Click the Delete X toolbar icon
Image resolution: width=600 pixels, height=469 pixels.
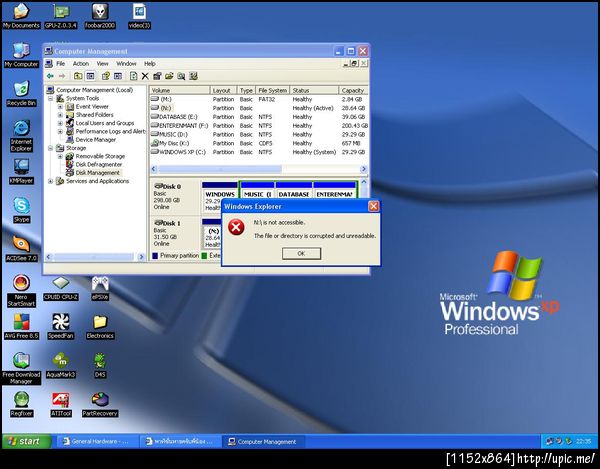pyautogui.click(x=145, y=76)
